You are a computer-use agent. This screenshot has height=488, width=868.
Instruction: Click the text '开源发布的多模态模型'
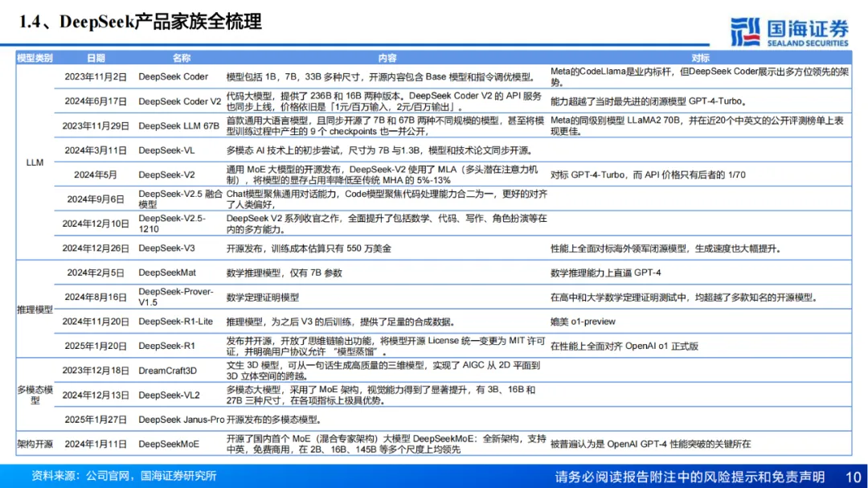[x=274, y=420]
